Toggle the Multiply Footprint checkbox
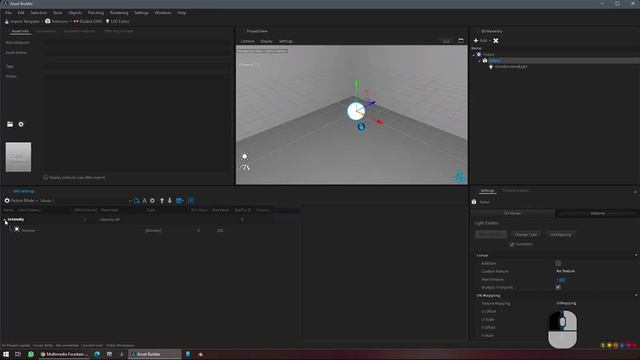The image size is (640, 360). [x=558, y=287]
